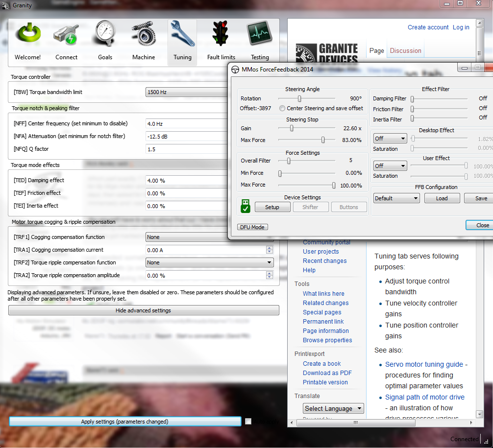The image size is (493, 448).
Task: Click the What links here link
Action: (x=323, y=293)
